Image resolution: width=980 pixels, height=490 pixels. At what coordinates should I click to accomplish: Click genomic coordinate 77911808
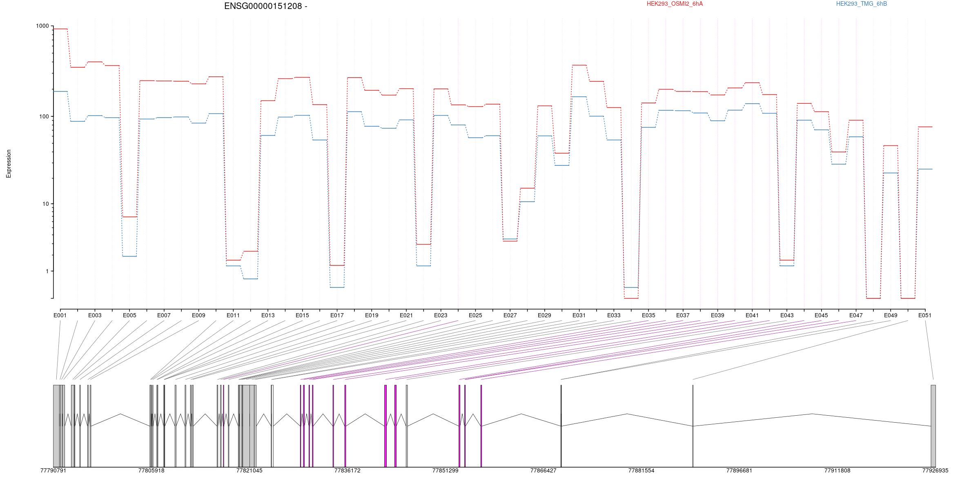837,470
